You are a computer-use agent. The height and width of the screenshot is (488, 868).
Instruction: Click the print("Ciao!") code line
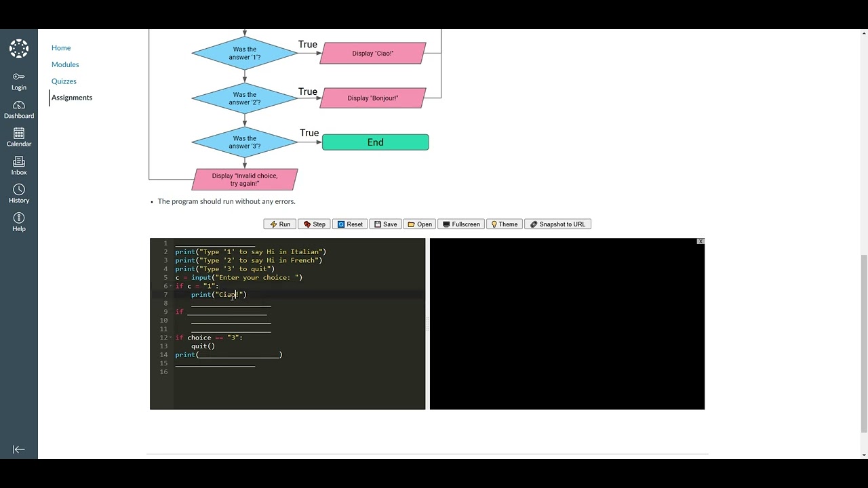(x=218, y=295)
